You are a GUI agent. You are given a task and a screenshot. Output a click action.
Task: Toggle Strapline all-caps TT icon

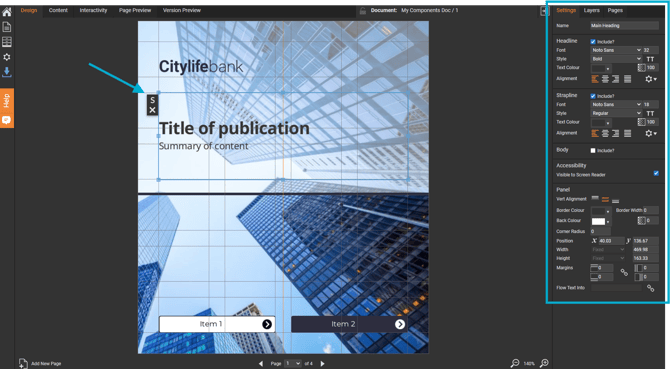pyautogui.click(x=650, y=113)
